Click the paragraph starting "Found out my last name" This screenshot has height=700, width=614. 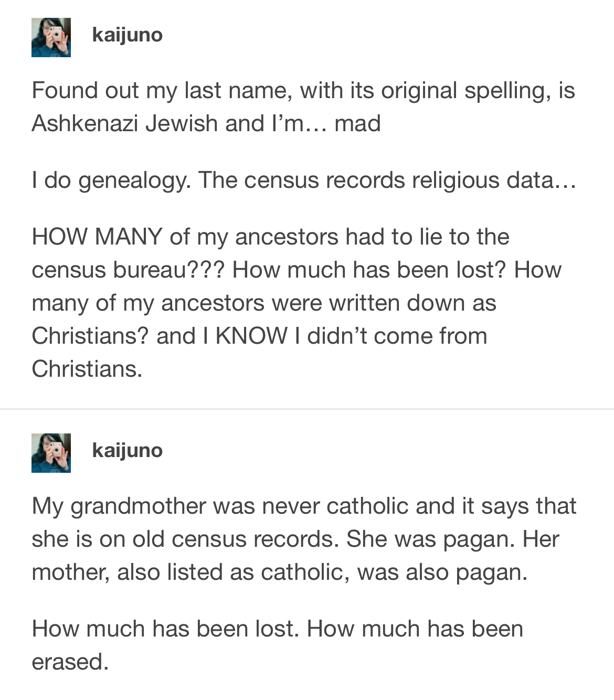pos(303,107)
